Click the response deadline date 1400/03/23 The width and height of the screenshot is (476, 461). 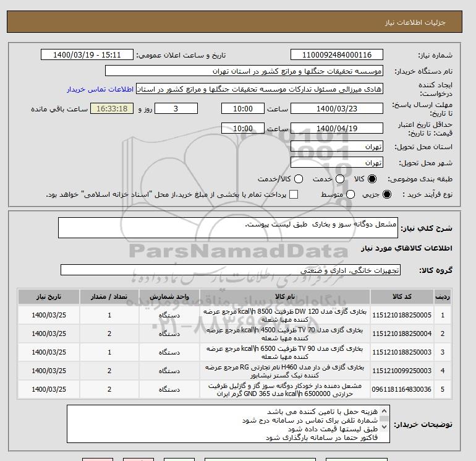pos(337,108)
